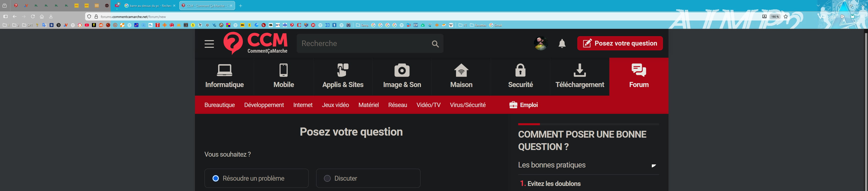Screen dimensions: 868x191
Task: Open the Sécurité padlock section
Action: pos(520,76)
